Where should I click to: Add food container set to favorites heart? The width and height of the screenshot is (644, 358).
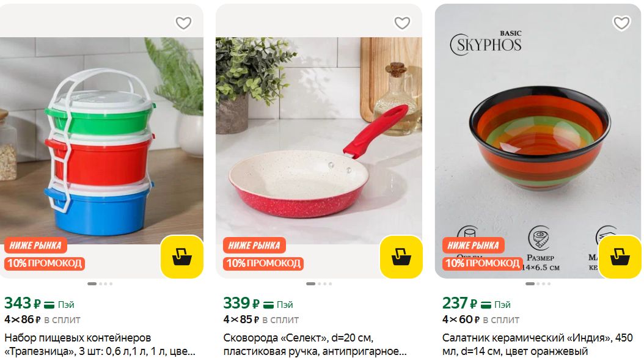[x=183, y=23]
